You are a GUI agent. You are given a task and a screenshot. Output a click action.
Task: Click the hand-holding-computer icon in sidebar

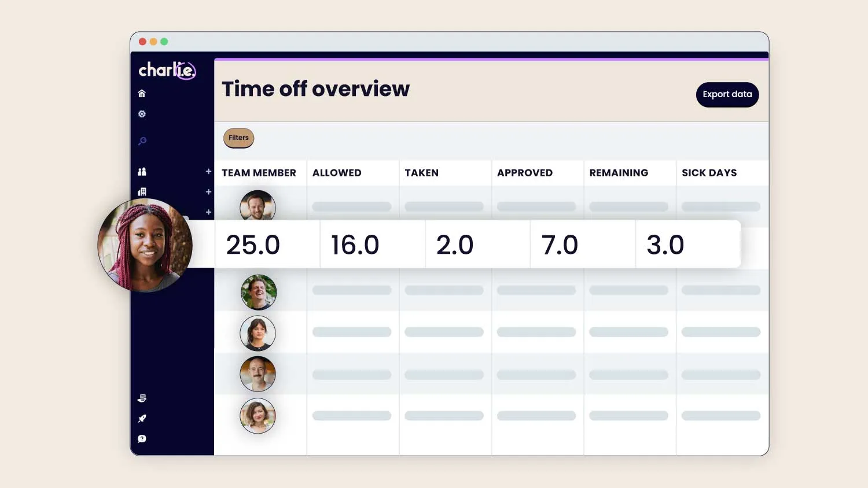coord(142,398)
